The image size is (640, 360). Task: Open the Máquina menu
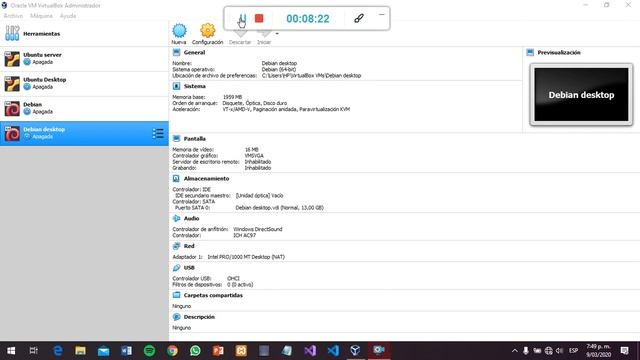tap(41, 16)
